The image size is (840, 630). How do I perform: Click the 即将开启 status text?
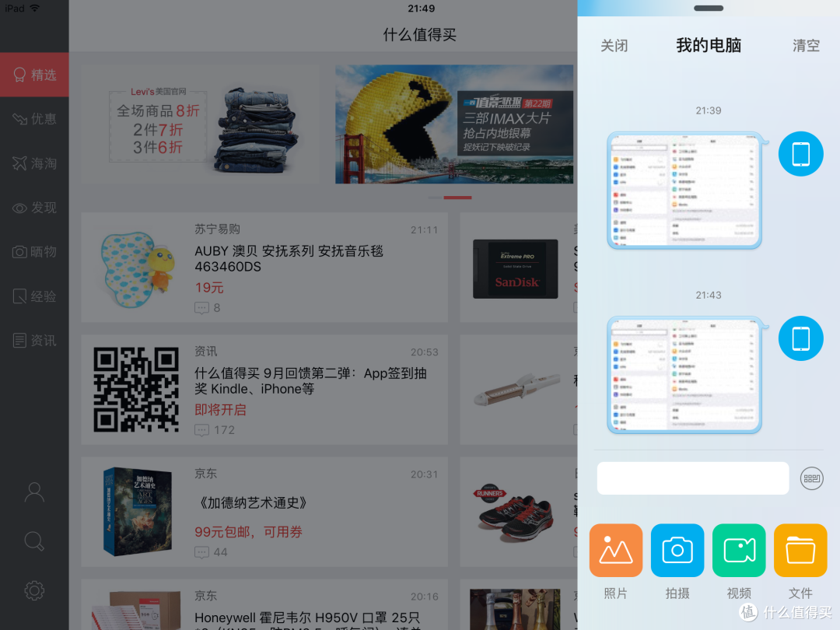pyautogui.click(x=220, y=410)
